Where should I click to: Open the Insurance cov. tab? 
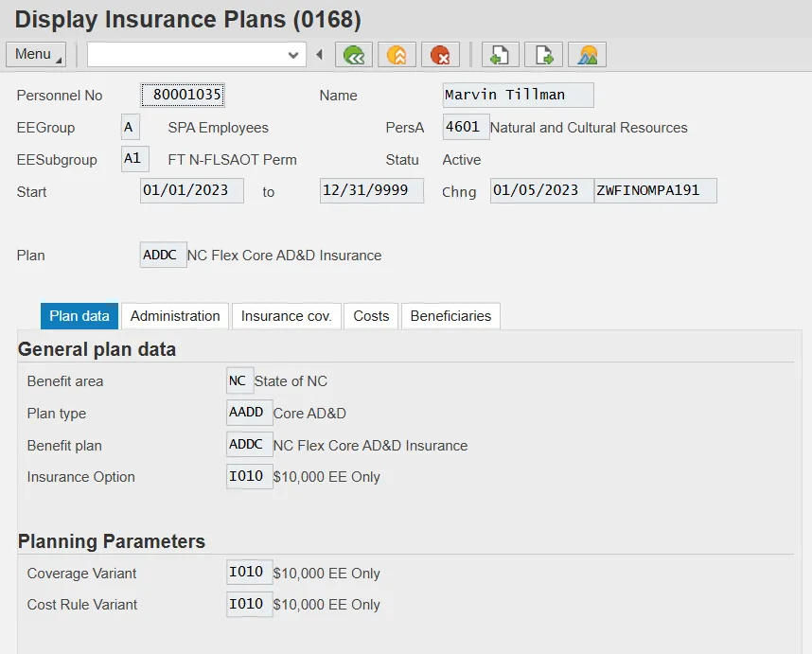(x=286, y=316)
